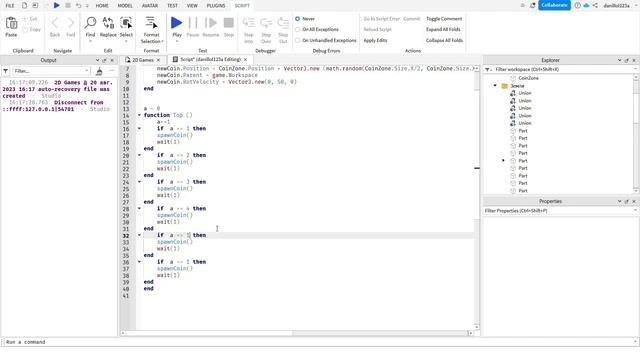Click the Resume icon in Test group
Image resolution: width=640 pixels, height=360 pixels.
[x=211, y=23]
